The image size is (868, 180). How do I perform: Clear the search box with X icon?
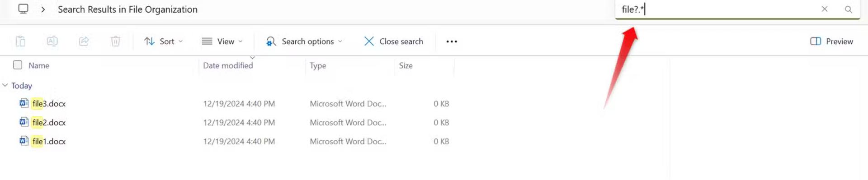825,9
